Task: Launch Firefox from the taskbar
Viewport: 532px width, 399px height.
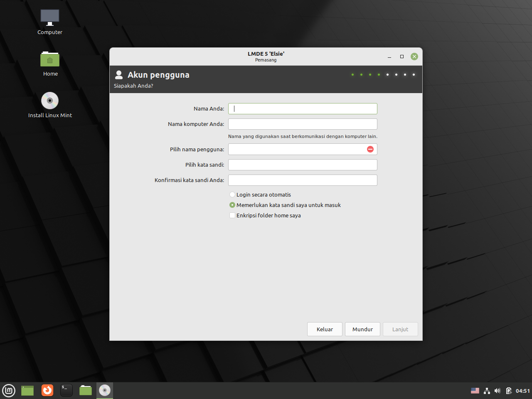Action: click(x=47, y=390)
